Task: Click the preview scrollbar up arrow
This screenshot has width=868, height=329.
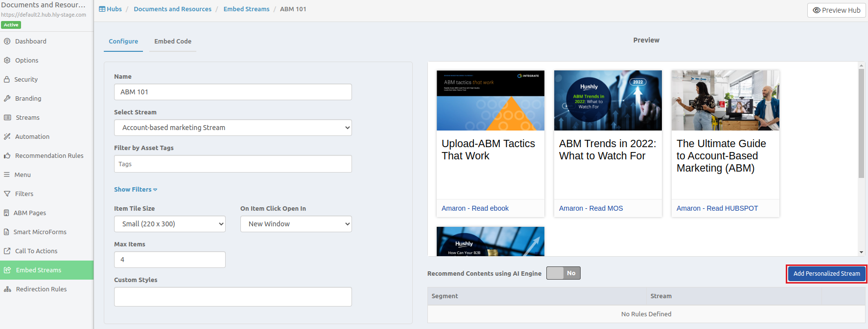Action: pyautogui.click(x=861, y=65)
